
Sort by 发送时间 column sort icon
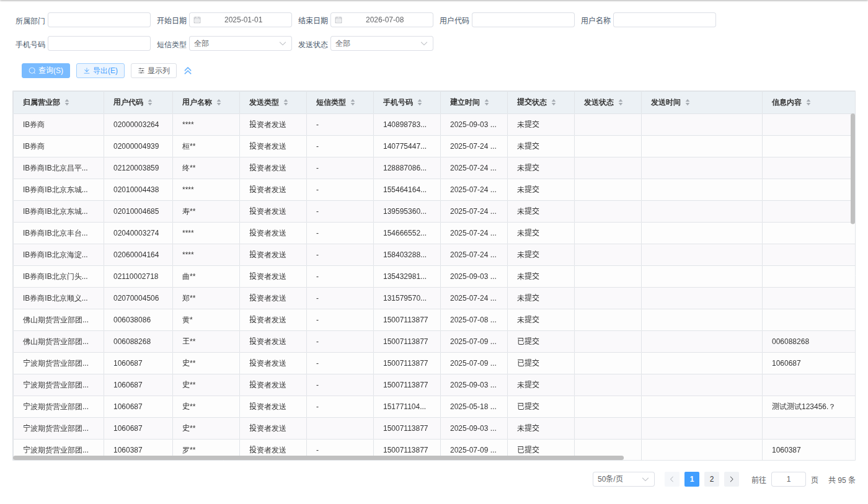688,102
